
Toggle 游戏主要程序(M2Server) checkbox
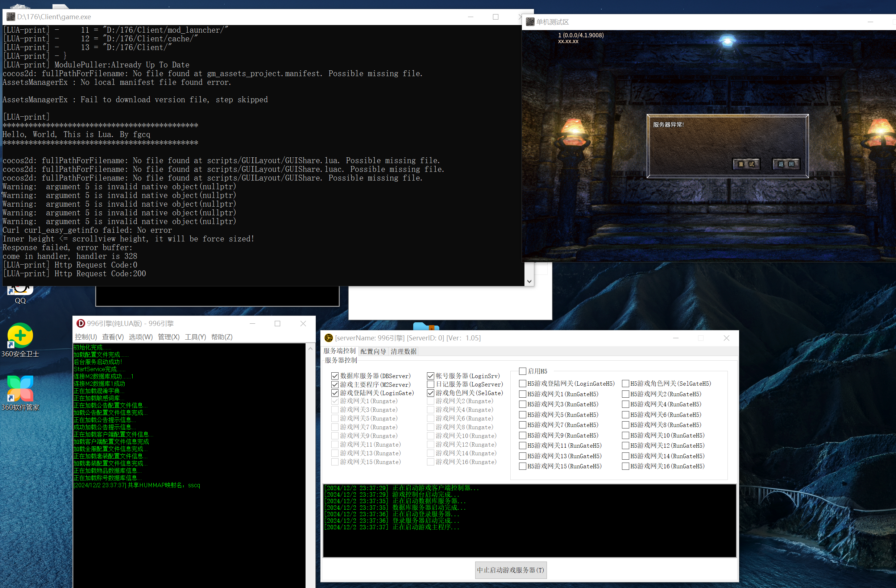pos(335,384)
